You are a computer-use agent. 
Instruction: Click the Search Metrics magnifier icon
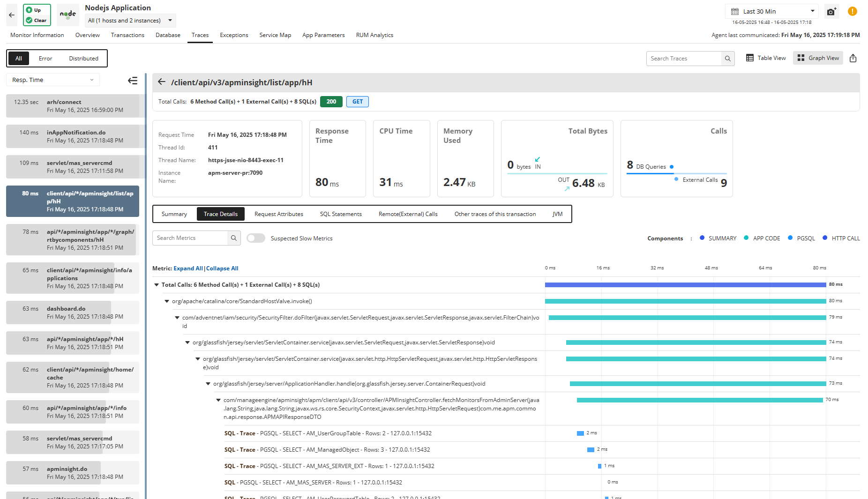coord(234,238)
